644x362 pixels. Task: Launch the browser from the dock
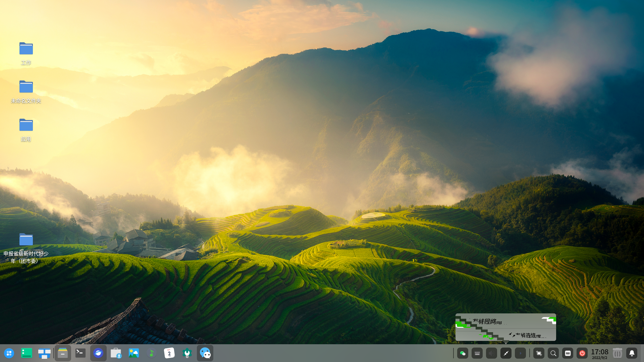[x=98, y=353]
